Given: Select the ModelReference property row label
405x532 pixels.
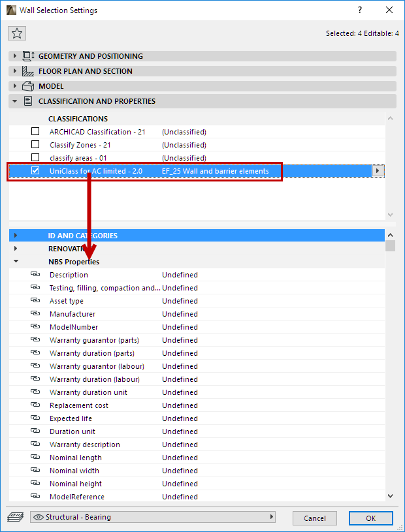Looking at the screenshot, I should (77, 497).
